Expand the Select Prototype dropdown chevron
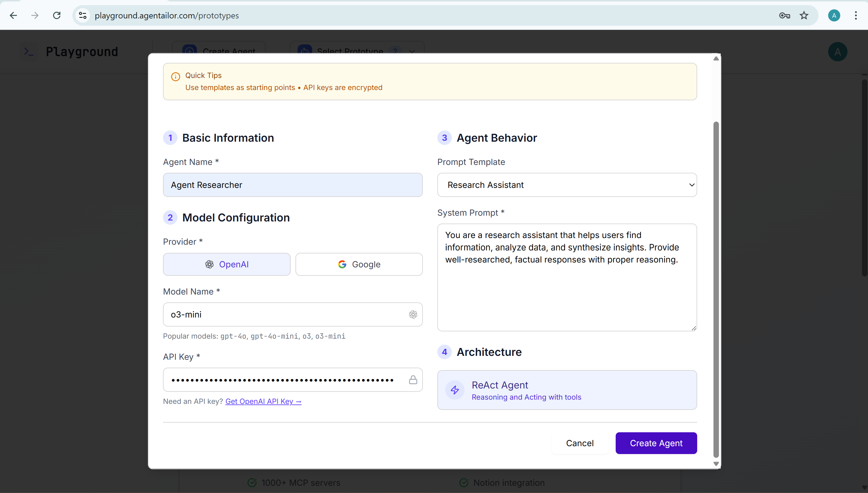Viewport: 868px width, 493px height. 412,51
